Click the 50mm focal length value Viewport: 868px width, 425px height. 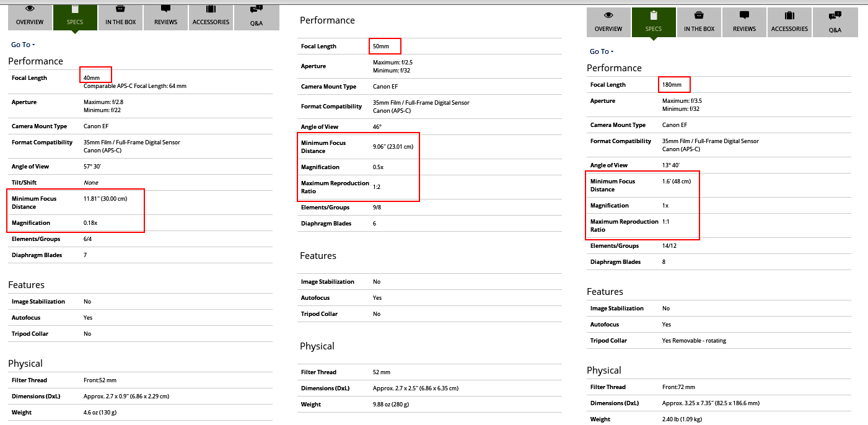pos(381,46)
